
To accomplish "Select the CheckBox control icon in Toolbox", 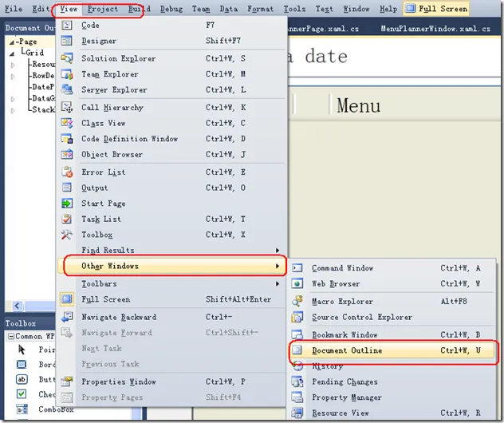I will click(22, 394).
